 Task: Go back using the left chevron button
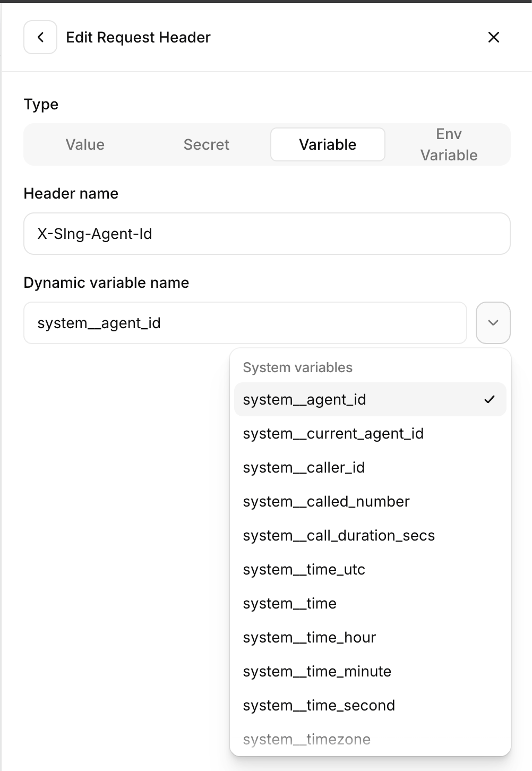40,37
